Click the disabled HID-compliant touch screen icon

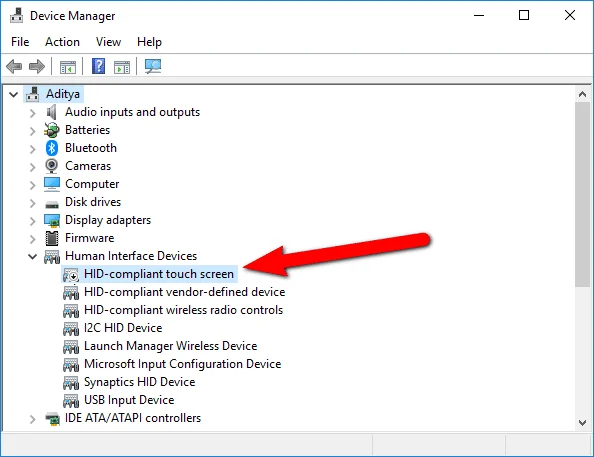pos(70,275)
